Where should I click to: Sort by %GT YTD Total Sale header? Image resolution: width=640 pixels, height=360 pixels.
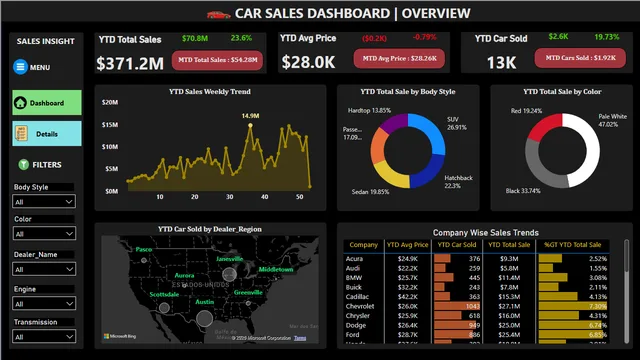(x=572, y=245)
